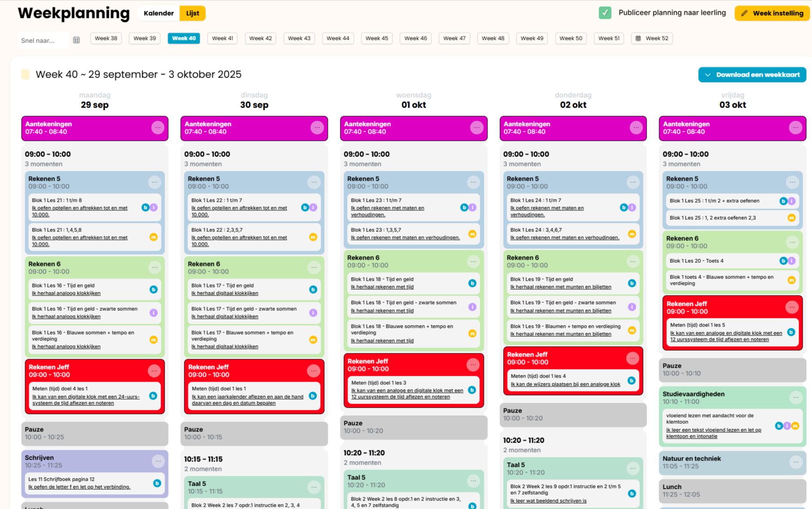Click three-dots on Friday's Natuur en techniek
812x509 pixels.
pyautogui.click(x=796, y=462)
